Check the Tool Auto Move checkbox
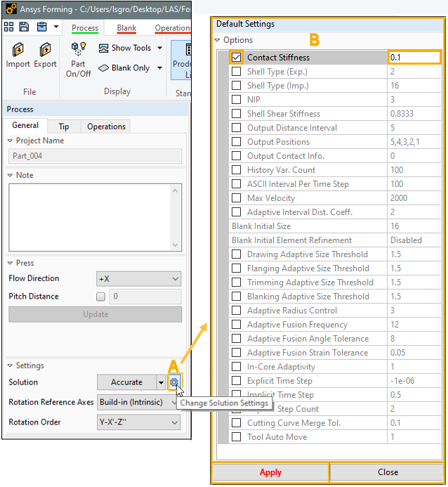 (236, 436)
